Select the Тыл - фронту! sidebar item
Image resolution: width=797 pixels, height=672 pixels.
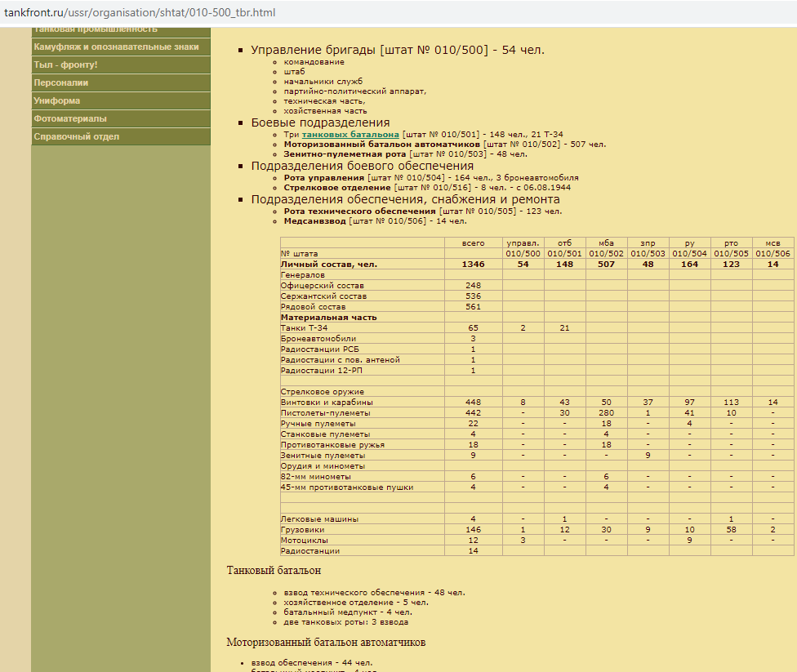[65, 65]
